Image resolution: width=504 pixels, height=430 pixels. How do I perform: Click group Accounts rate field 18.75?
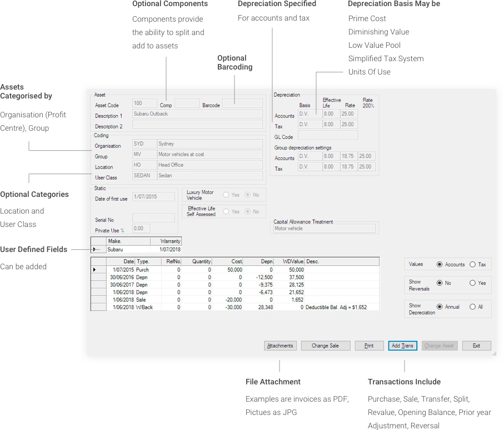point(349,156)
